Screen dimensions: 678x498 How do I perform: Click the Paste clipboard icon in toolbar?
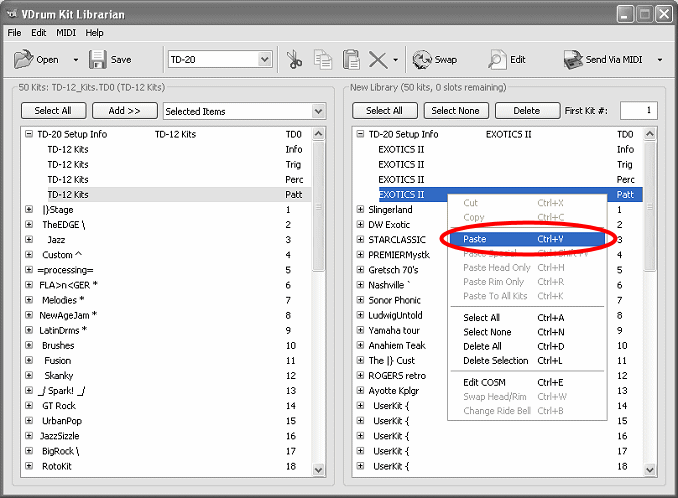(351, 60)
